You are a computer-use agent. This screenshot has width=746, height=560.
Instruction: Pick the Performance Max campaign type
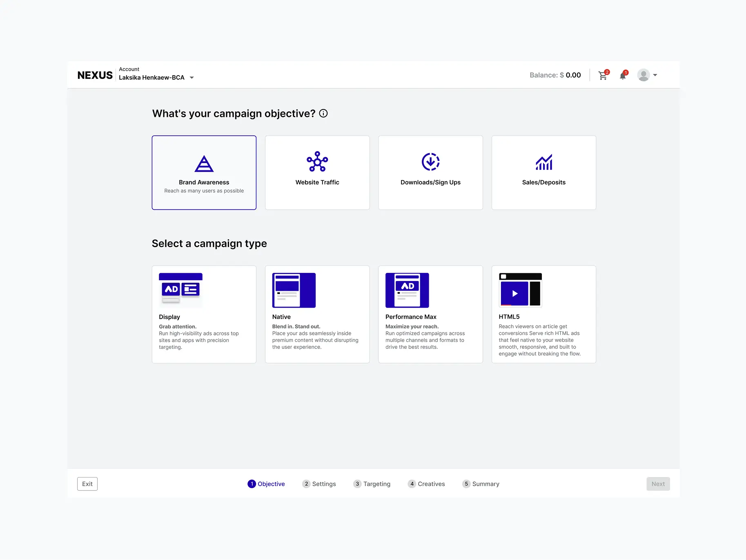(430, 314)
